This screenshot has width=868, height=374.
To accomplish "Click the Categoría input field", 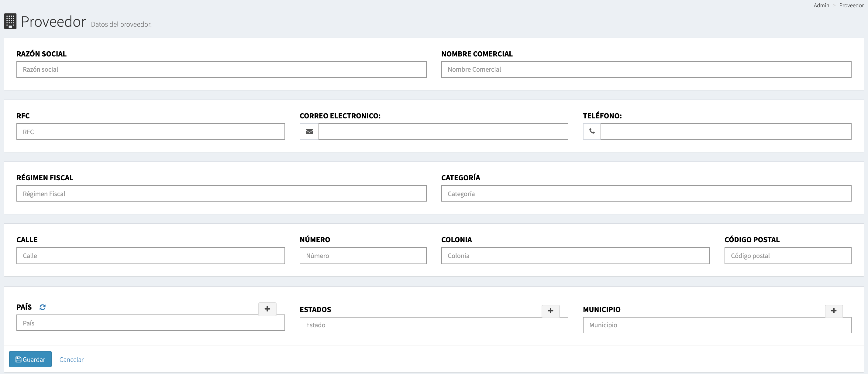I will [x=646, y=194].
